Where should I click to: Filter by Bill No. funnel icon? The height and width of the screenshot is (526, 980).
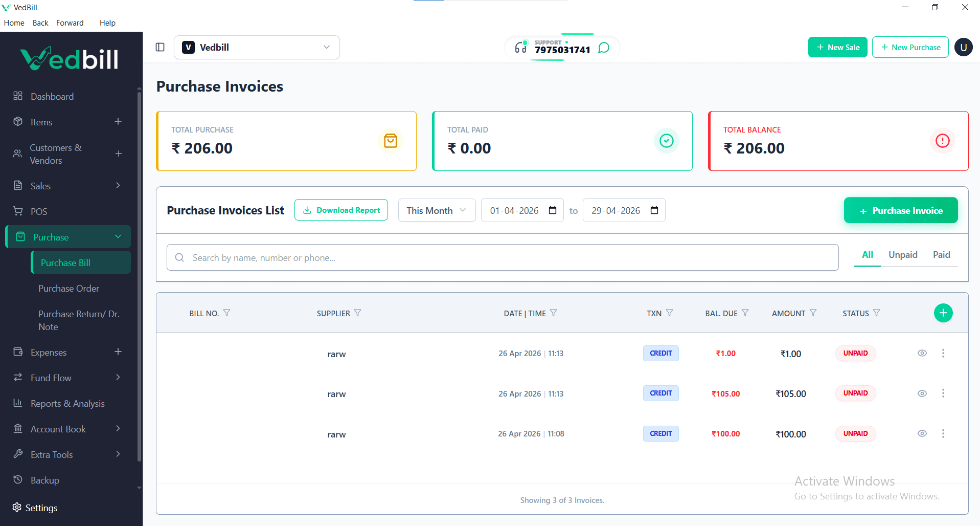(227, 313)
